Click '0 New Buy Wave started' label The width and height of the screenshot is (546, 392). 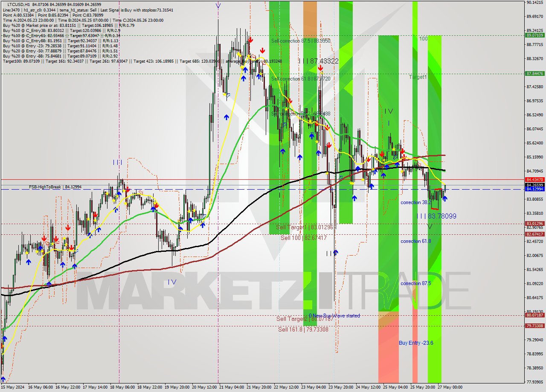(x=334, y=316)
